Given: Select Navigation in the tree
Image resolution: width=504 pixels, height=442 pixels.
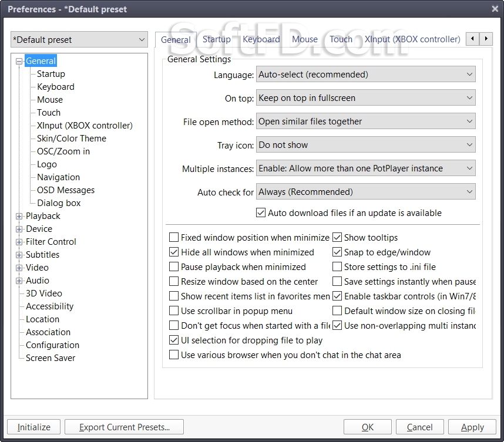Looking at the screenshot, I should 59,177.
